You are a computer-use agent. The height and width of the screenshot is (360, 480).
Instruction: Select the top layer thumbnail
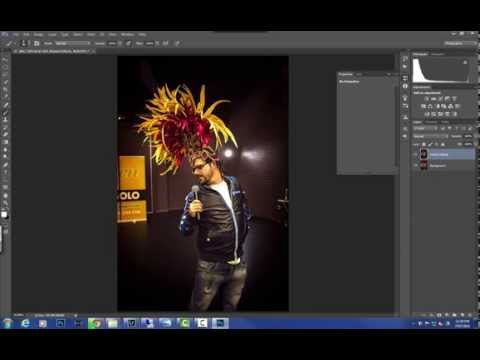pos(424,154)
